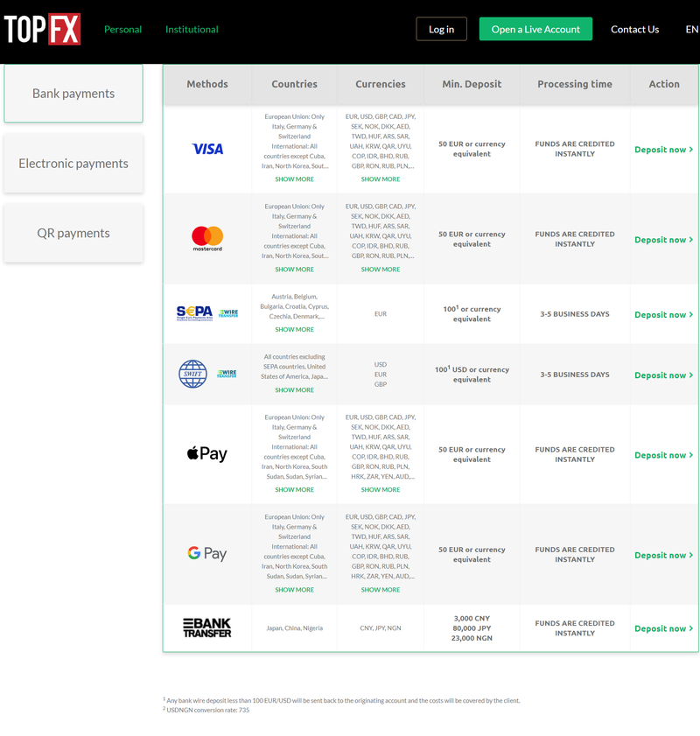Expand Apple Pay countries with Show More
Image resolution: width=700 pixels, height=736 pixels.
295,489
